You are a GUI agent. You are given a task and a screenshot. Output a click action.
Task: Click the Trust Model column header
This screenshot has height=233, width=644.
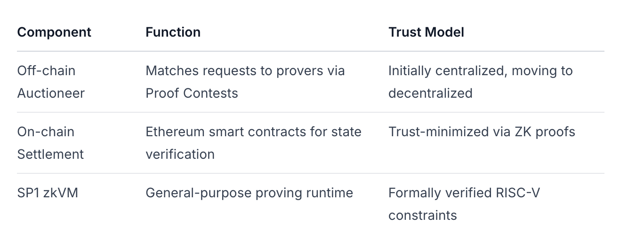[426, 32]
